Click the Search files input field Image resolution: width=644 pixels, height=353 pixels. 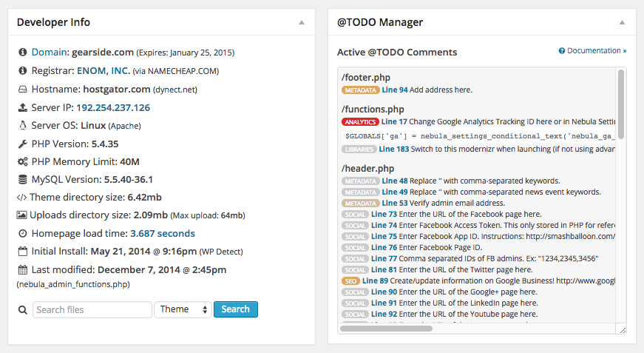point(92,309)
